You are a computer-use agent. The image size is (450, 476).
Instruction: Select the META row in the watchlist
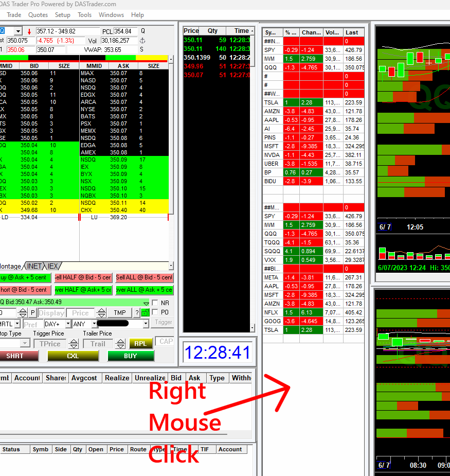point(313,277)
